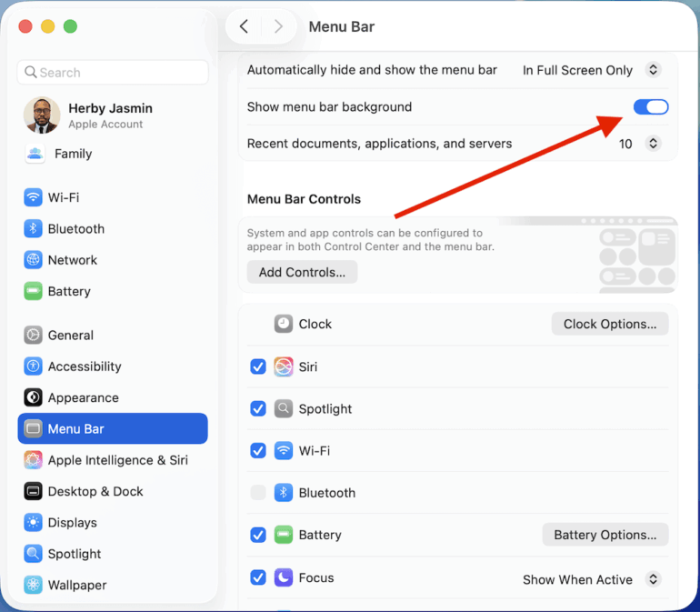Click "Recent documents, applications, and servers" label
700x612 pixels.
(379, 144)
